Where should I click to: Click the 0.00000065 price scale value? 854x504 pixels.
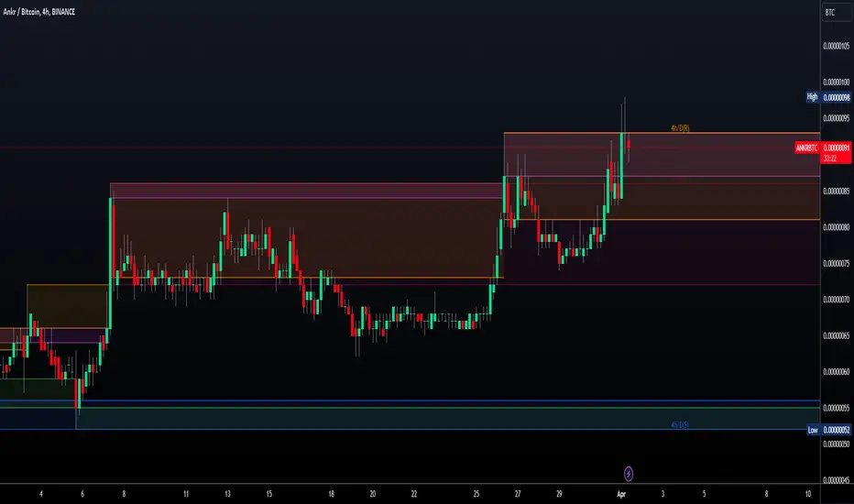click(x=836, y=335)
